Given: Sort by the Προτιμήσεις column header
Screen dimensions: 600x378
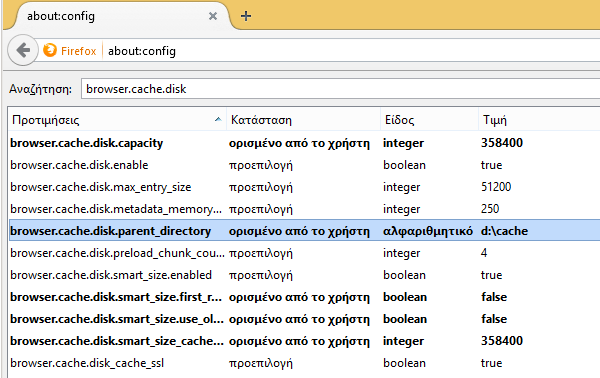Looking at the screenshot, I should (117, 120).
